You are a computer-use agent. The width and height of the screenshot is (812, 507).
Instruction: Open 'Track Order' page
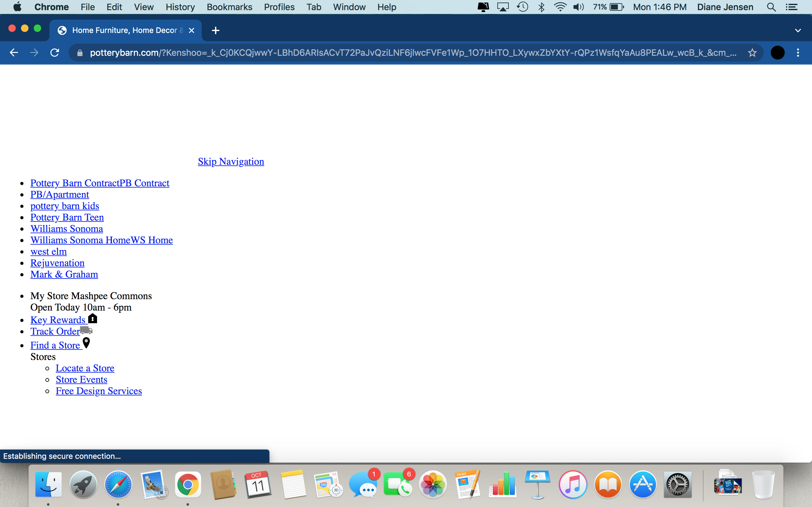[55, 331]
